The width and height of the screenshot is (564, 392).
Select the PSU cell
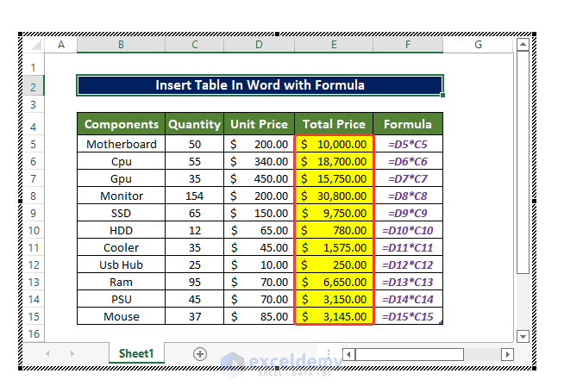click(122, 299)
